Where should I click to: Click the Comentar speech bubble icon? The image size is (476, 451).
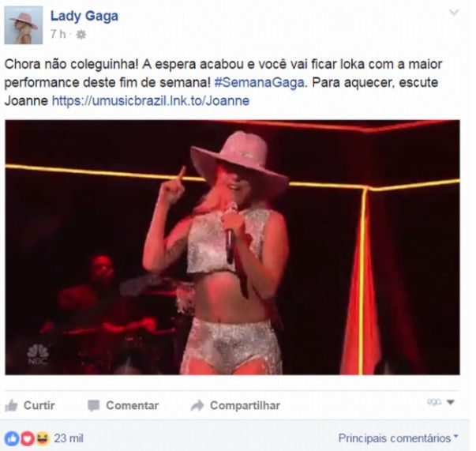click(x=93, y=405)
